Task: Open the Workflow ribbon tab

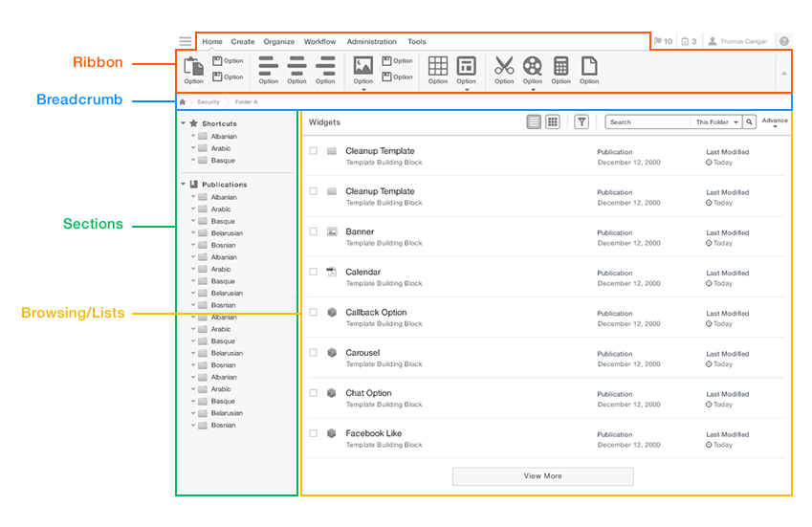Action: [x=319, y=42]
